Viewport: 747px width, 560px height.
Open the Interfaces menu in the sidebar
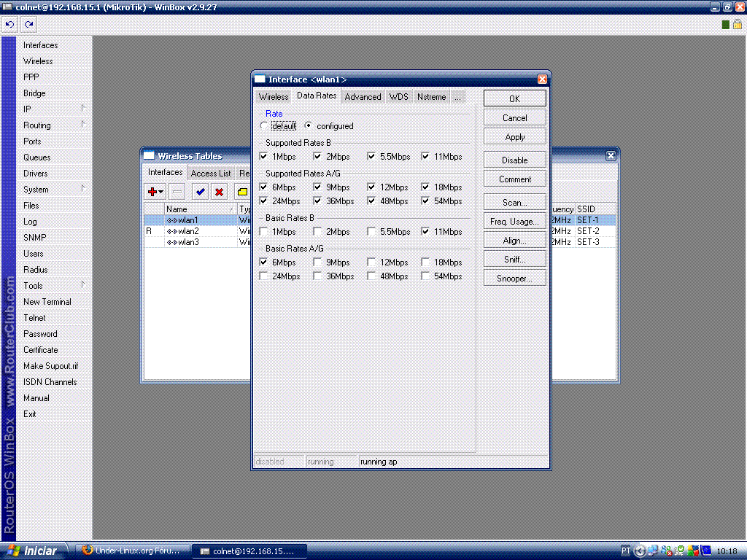pyautogui.click(x=54, y=45)
